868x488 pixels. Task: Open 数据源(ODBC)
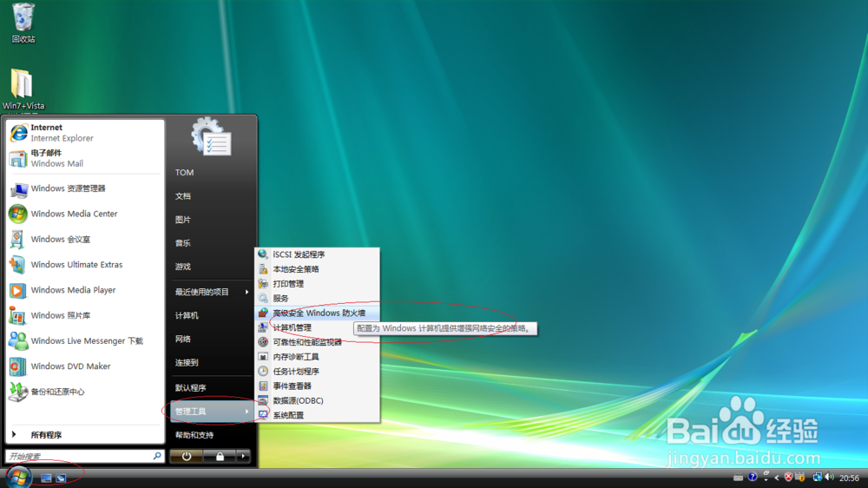(317, 400)
